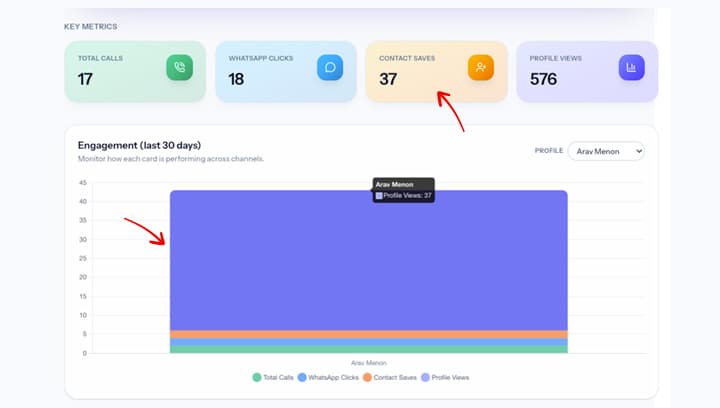Click the orange Contact Saves bar segment
The image size is (720, 408).
pos(369,335)
